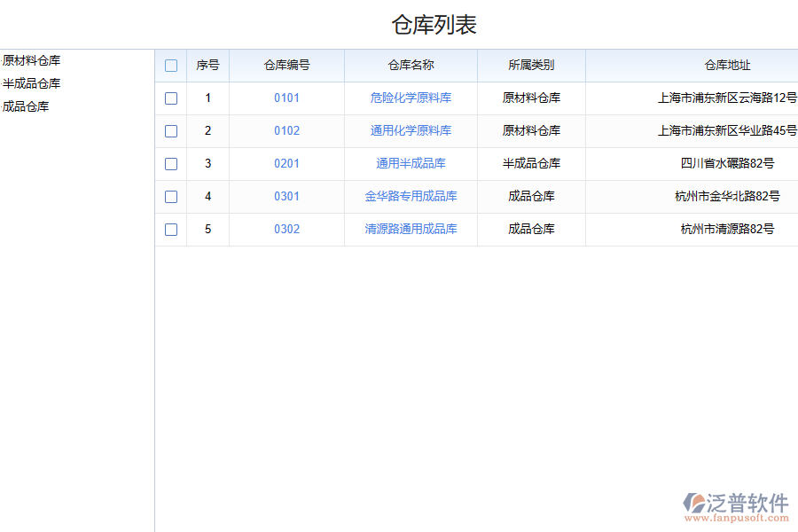Viewport: 798px width, 532px height.
Task: Toggle the select-all checkbox in table header
Action: 171,65
